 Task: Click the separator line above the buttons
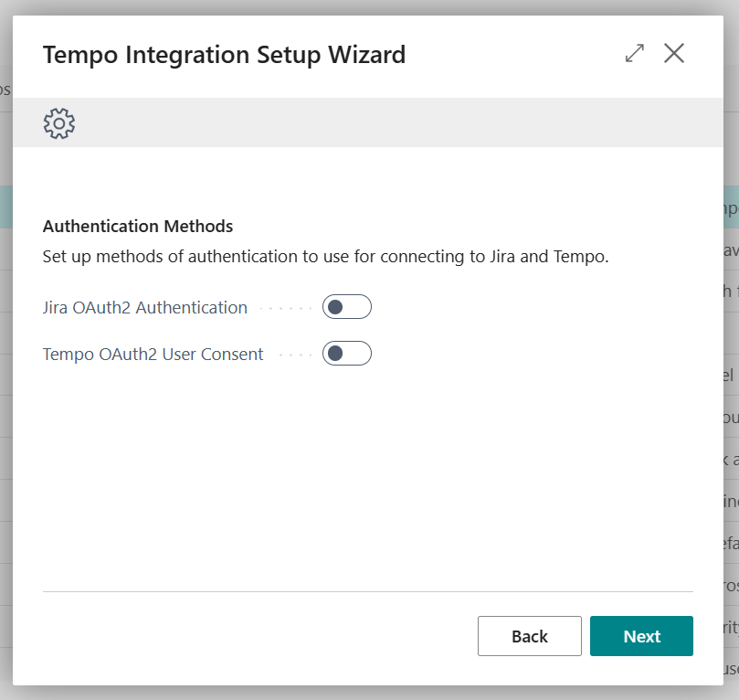tap(365, 592)
